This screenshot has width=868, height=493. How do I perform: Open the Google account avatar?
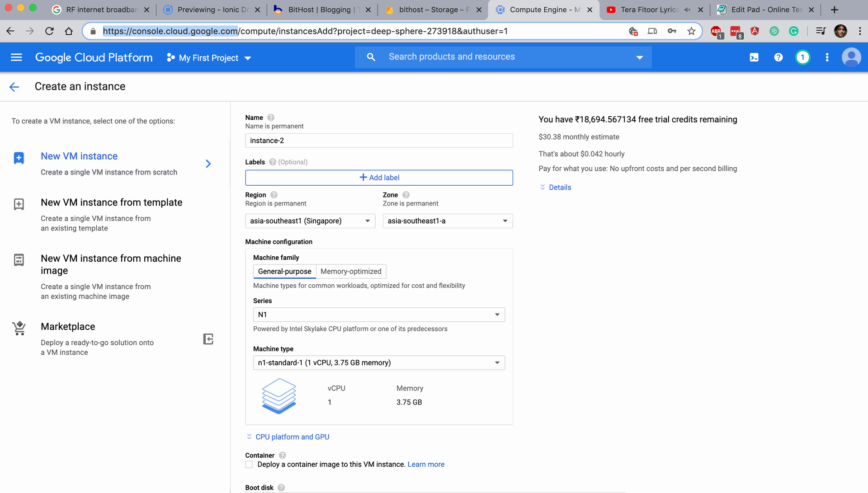pyautogui.click(x=851, y=57)
